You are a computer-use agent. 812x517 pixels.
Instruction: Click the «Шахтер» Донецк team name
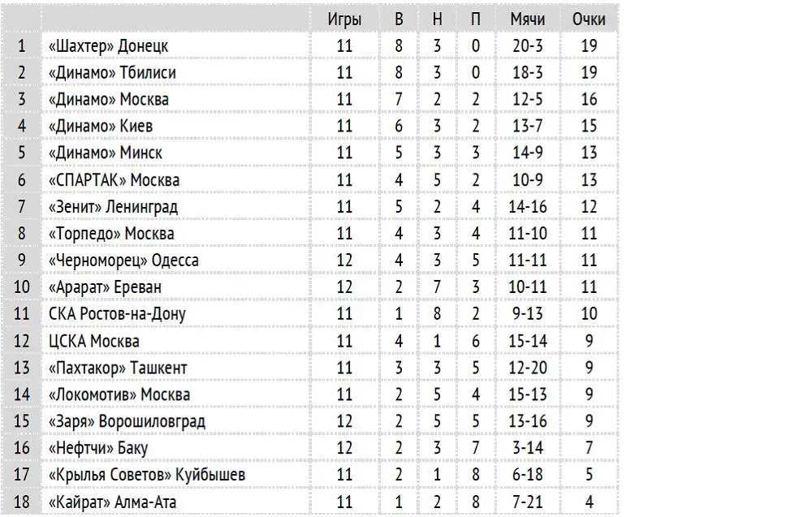point(108,46)
